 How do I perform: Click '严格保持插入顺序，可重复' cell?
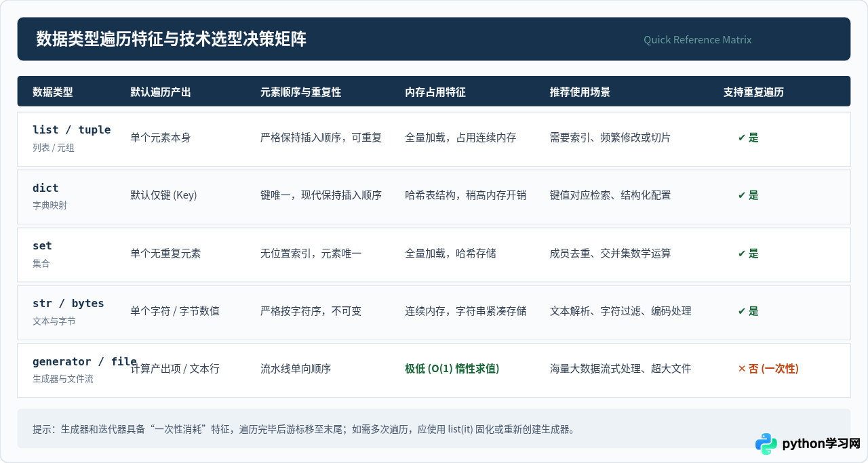321,138
